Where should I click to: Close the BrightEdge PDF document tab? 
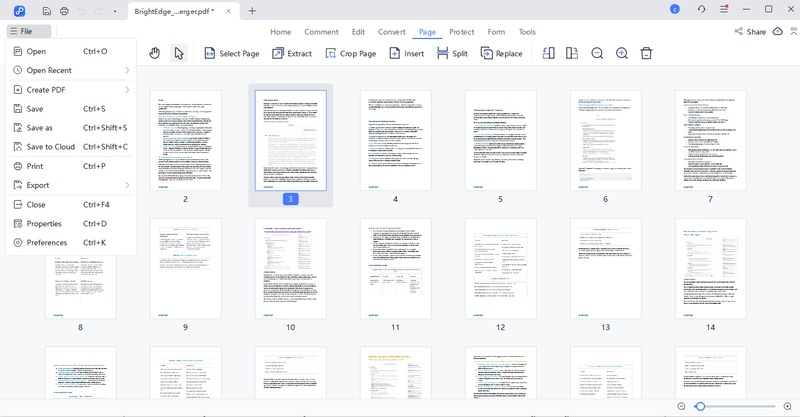229,11
